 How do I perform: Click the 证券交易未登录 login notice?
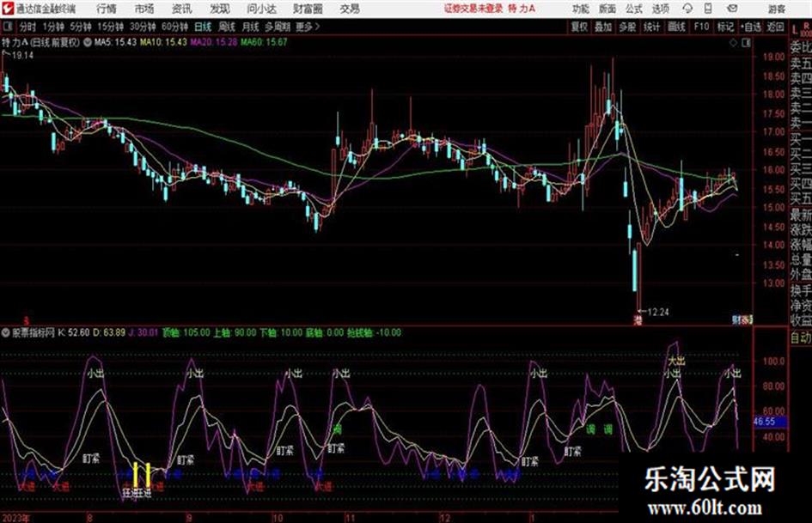pos(473,9)
